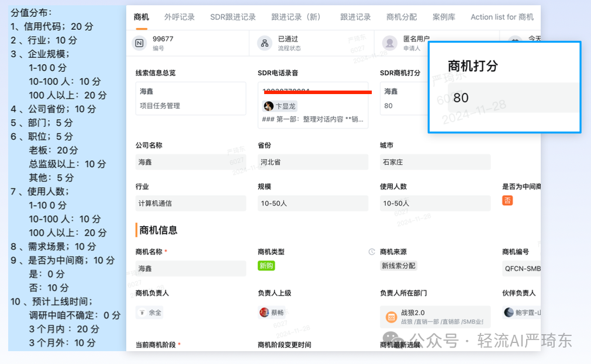
Task: Click the 匿名用户 applicant avatar
Action: (x=390, y=43)
